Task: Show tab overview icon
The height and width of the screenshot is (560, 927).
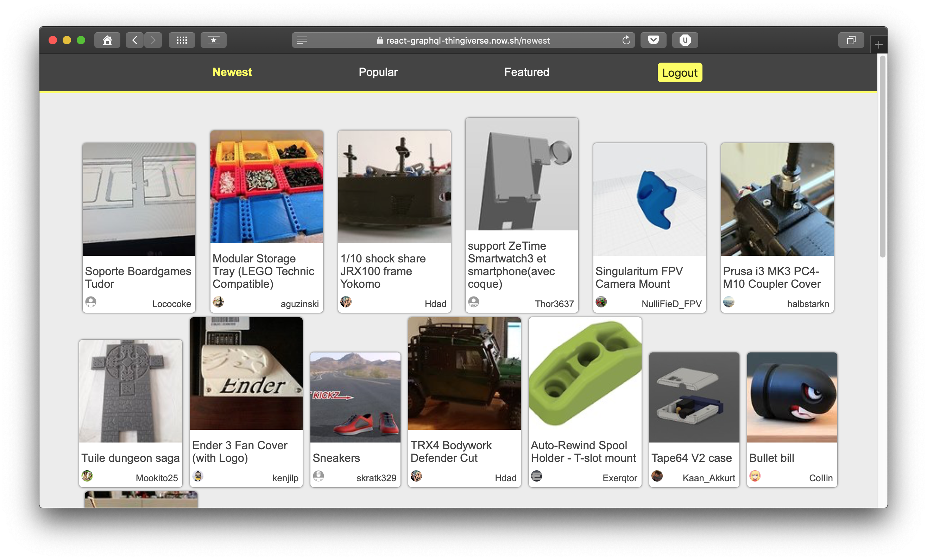Action: point(851,40)
